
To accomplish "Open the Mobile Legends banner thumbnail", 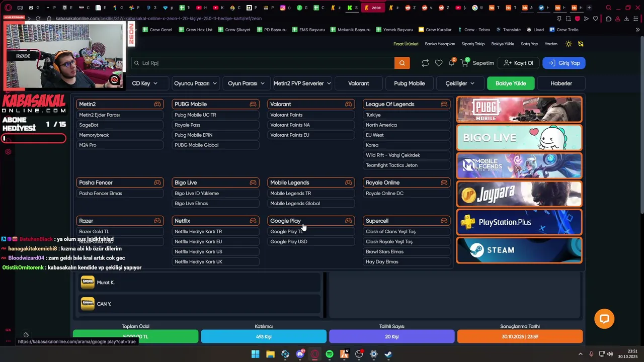I will click(519, 165).
